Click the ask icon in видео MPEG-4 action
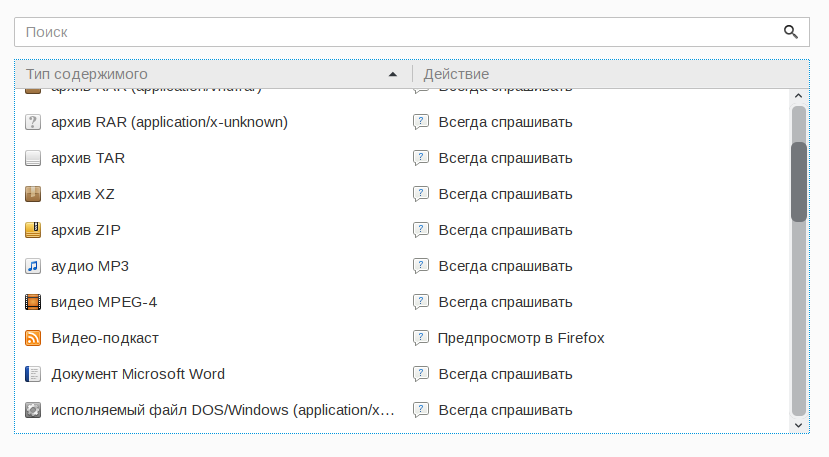Image resolution: width=829 pixels, height=457 pixels. [421, 302]
